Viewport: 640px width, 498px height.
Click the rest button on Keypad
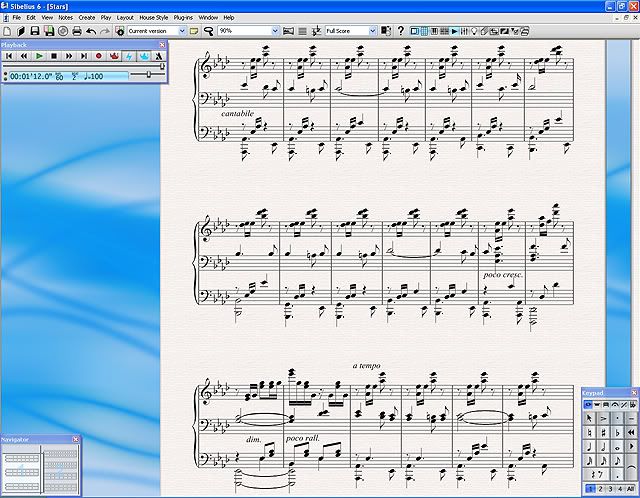(597, 474)
